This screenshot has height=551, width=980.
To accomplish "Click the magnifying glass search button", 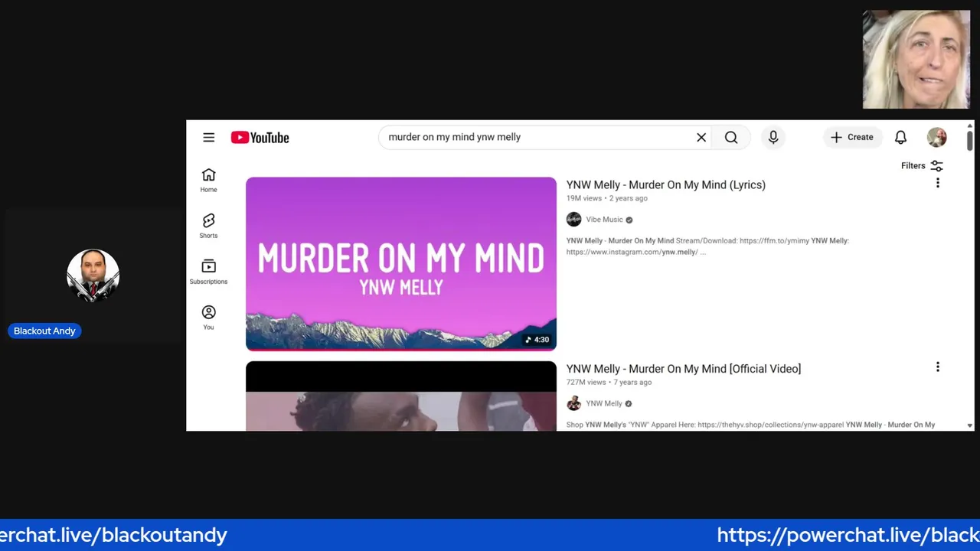I will 731,138.
